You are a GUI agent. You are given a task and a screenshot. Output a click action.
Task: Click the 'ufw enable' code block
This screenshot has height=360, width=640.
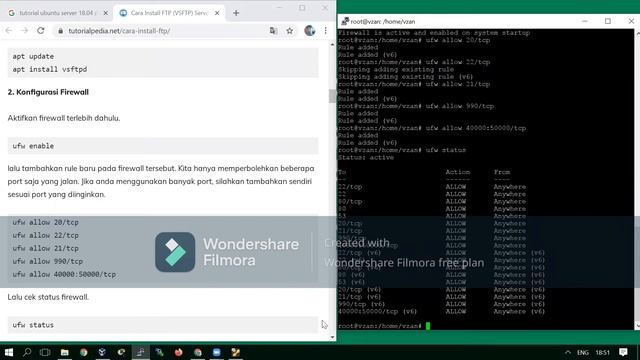pyautogui.click(x=163, y=146)
